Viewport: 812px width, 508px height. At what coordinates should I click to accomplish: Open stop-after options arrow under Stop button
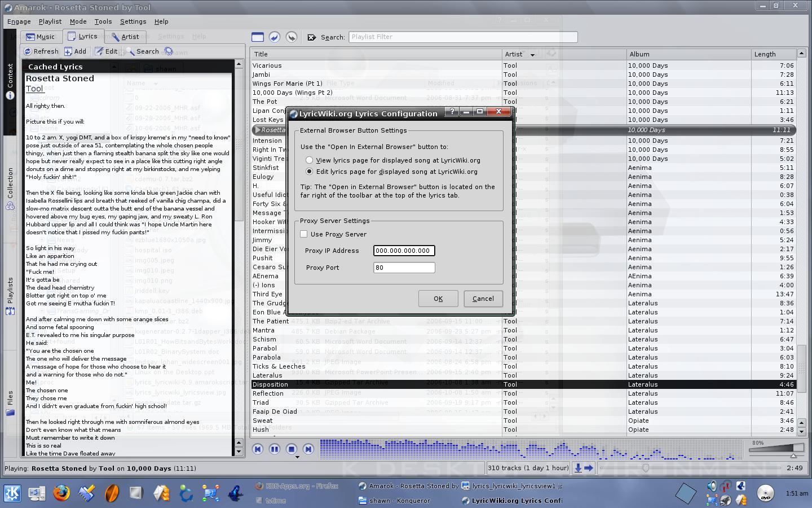click(x=297, y=457)
